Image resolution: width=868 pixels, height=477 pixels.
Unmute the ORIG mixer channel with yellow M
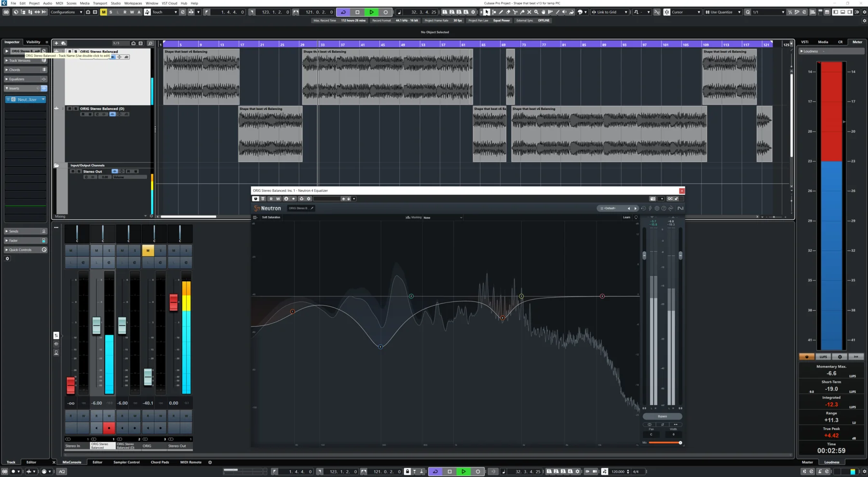[x=148, y=250]
